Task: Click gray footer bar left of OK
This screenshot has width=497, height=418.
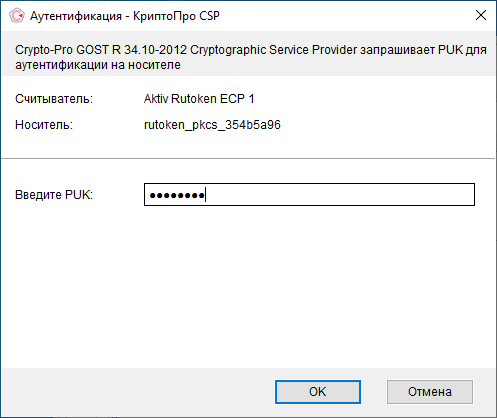Action: [137, 392]
